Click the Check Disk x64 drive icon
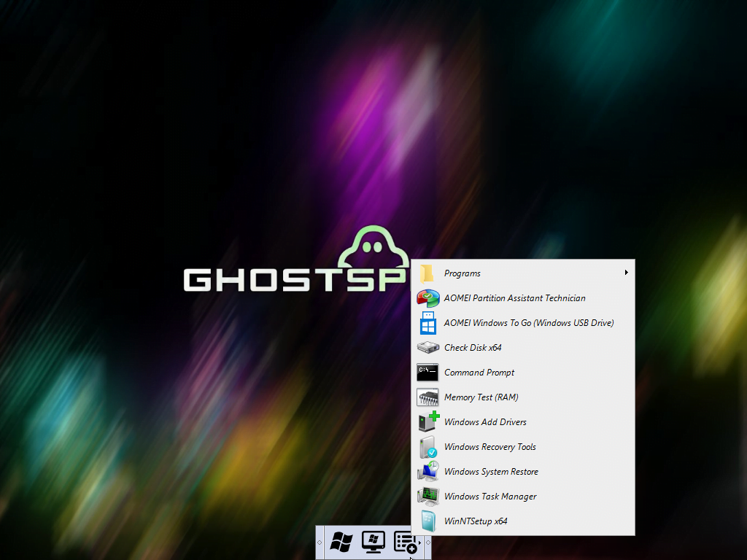This screenshot has width=747, height=560. [x=427, y=348]
